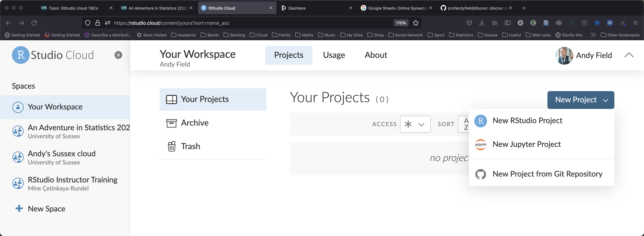
Task: Click the RStudio Cloud logo icon
Action: [x=21, y=55]
